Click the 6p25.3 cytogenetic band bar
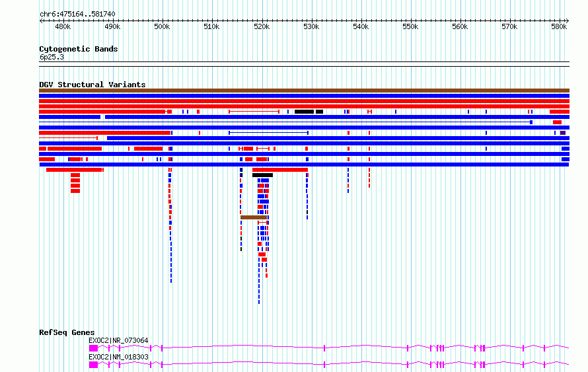The height and width of the screenshot is (372, 588). 304,64
